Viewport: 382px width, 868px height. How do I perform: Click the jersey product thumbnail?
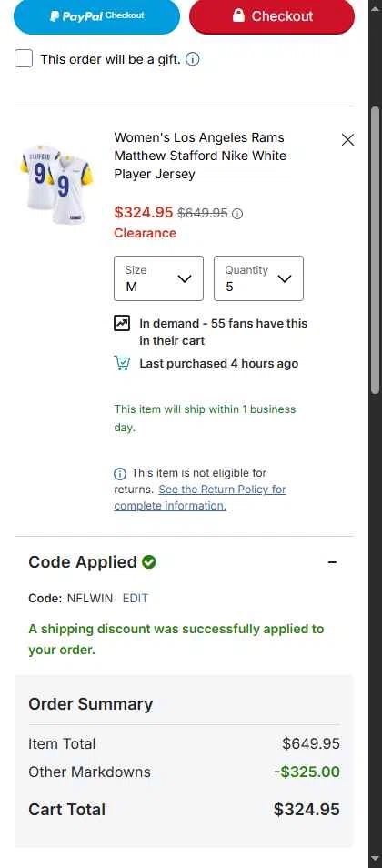pos(57,184)
